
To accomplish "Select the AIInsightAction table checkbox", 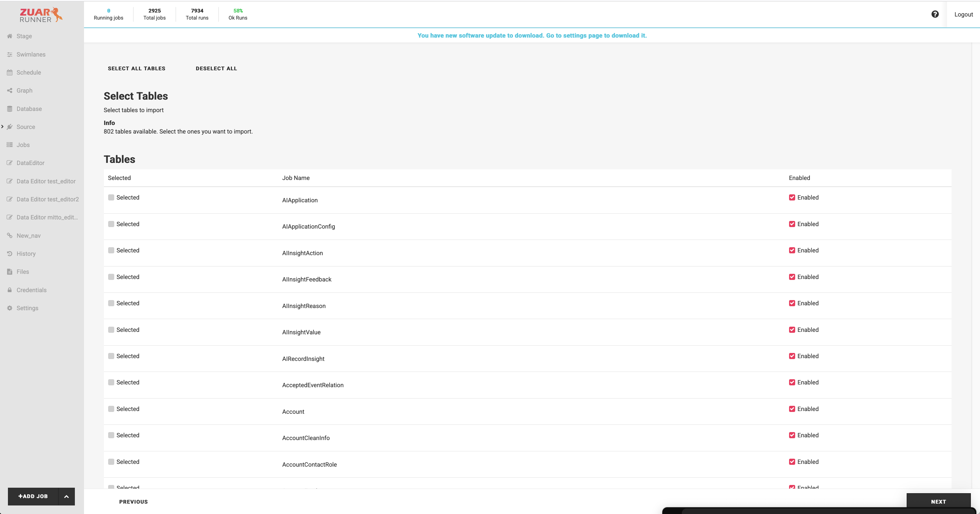I will 111,250.
